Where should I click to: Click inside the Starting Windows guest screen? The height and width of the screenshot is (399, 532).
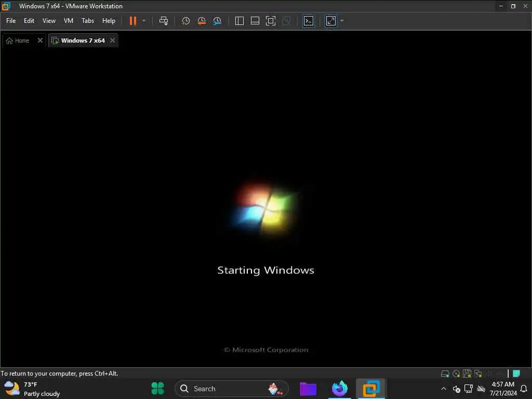click(265, 207)
